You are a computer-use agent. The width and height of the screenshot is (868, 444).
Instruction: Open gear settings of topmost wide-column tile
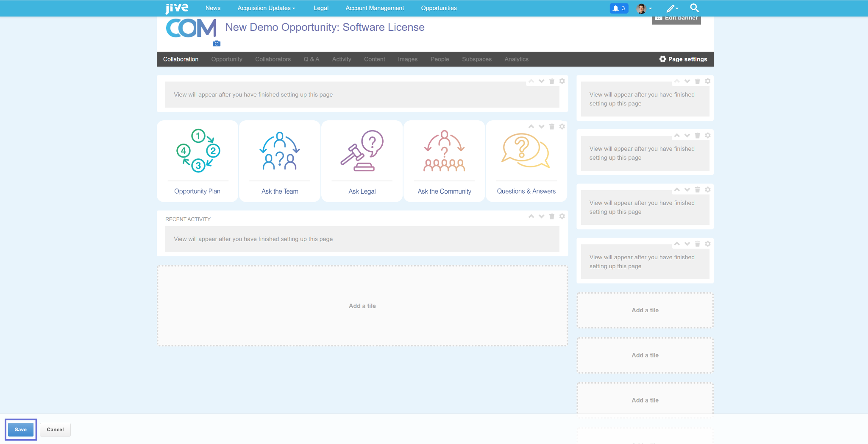click(562, 81)
